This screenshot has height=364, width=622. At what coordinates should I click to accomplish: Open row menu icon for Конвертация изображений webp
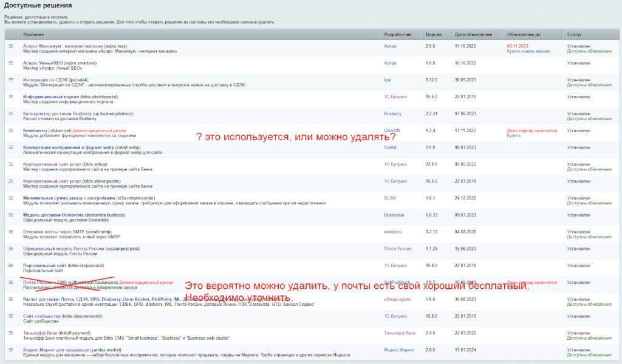point(11,147)
